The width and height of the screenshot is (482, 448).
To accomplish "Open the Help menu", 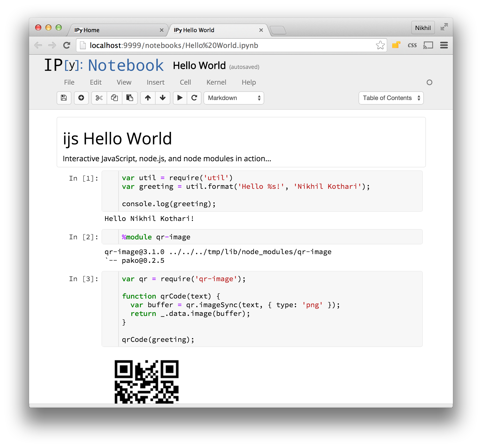I will tap(249, 82).
